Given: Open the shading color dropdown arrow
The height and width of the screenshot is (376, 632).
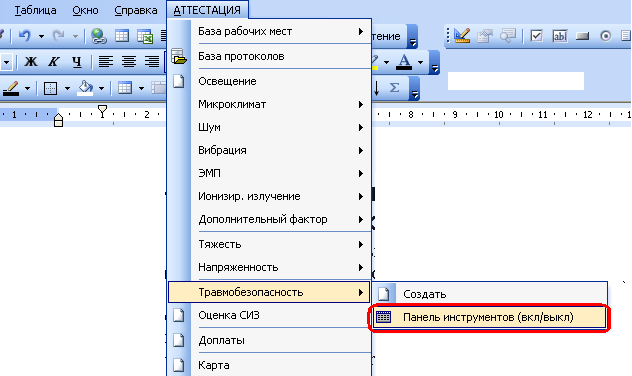Looking at the screenshot, I should [101, 88].
